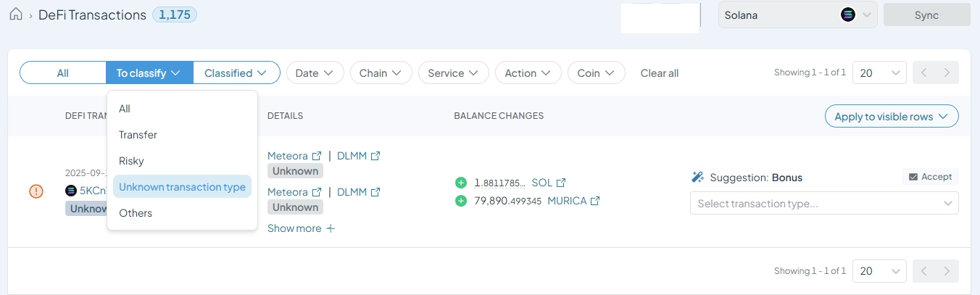Click DeFi Transactions breadcrumb title
Image resolution: width=980 pixels, height=295 pixels.
click(92, 14)
